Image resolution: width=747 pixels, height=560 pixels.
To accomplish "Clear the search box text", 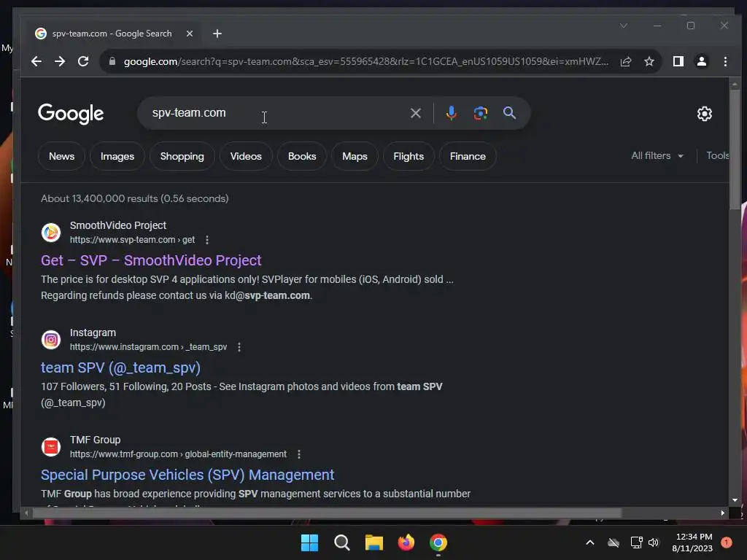I will click(415, 113).
